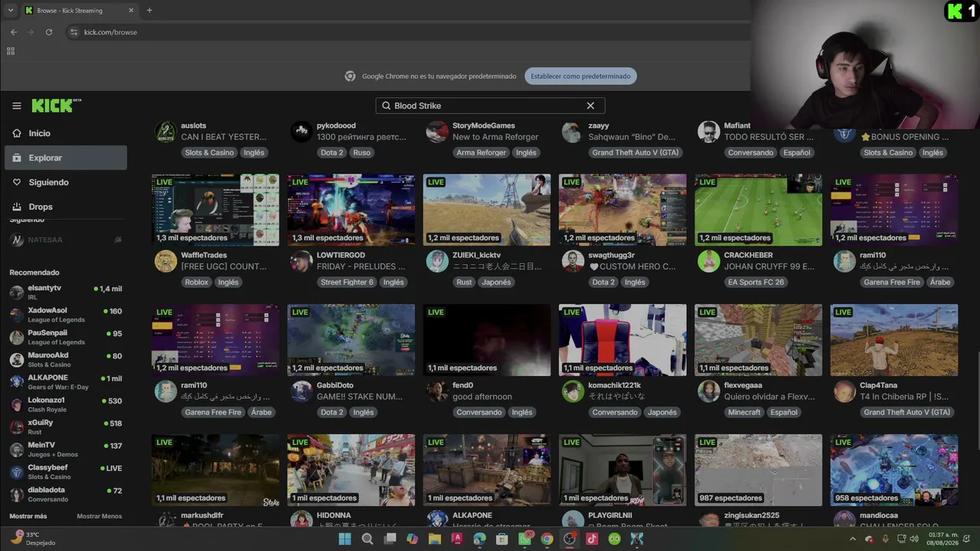The height and width of the screenshot is (551, 980).
Task: Open Windows Start menu
Action: pos(345,539)
